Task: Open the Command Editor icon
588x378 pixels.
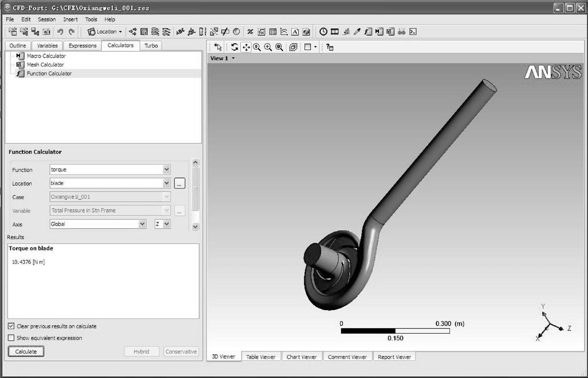Action: click(413, 32)
